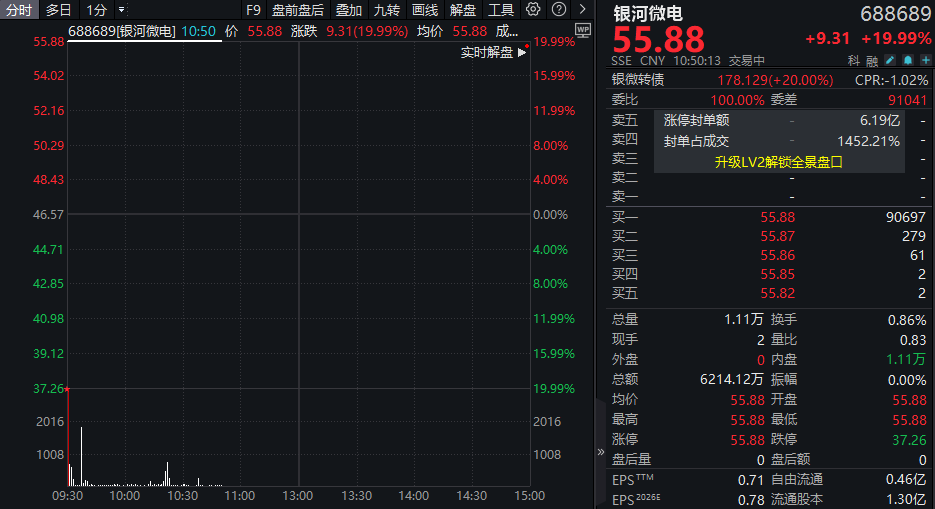Screen dimensions: 935x509
Task: Click 涨停 55.88 limit-up price
Action: (747, 440)
